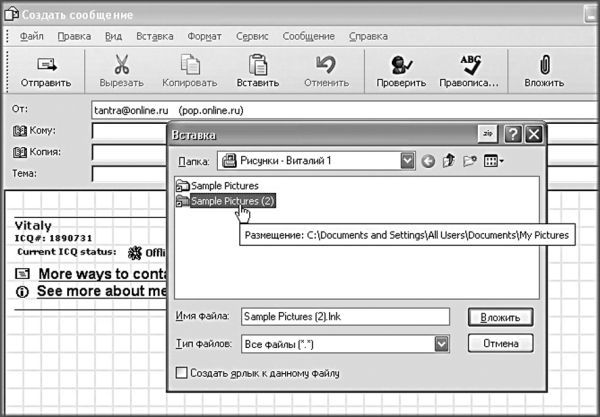Enable 'Создать ярлык к данному файлу' checkbox
The image size is (600, 417).
181,374
